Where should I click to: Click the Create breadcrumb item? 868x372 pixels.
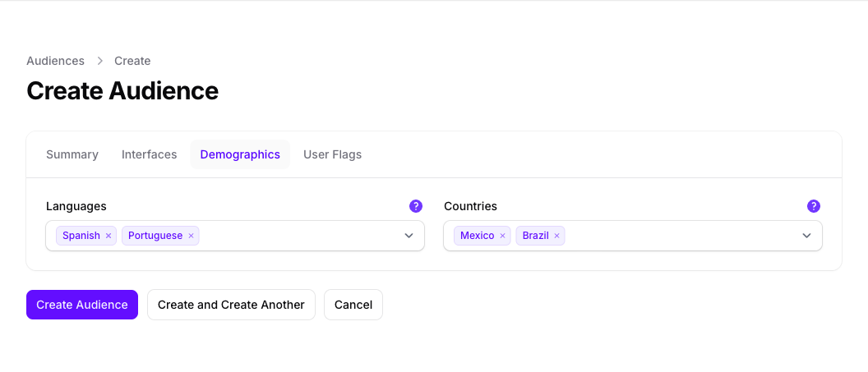click(x=132, y=61)
